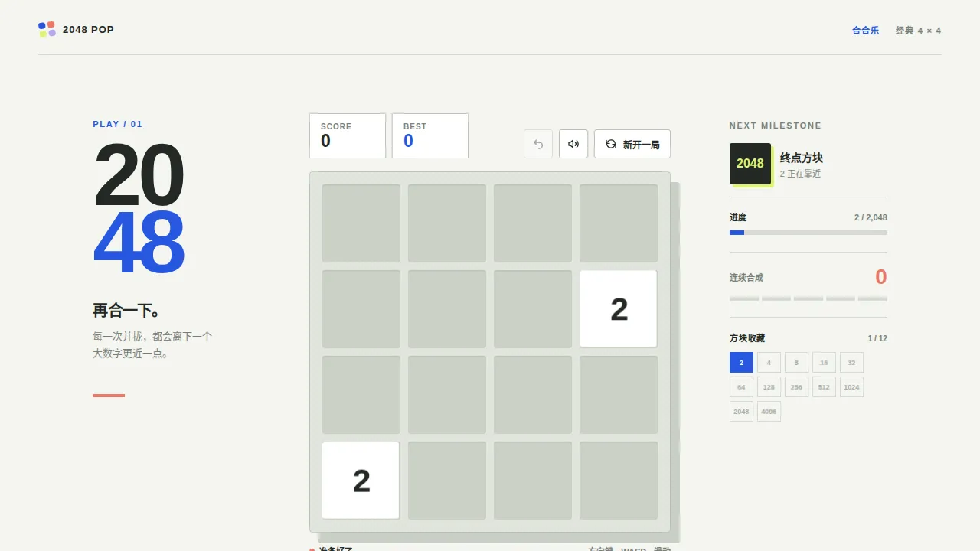Click the 方块收藏 section heading
980x551 pixels.
[x=747, y=338]
